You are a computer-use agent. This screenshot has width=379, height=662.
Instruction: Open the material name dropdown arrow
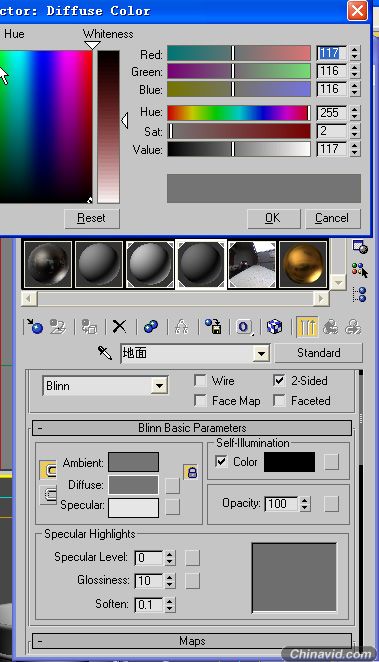click(261, 353)
